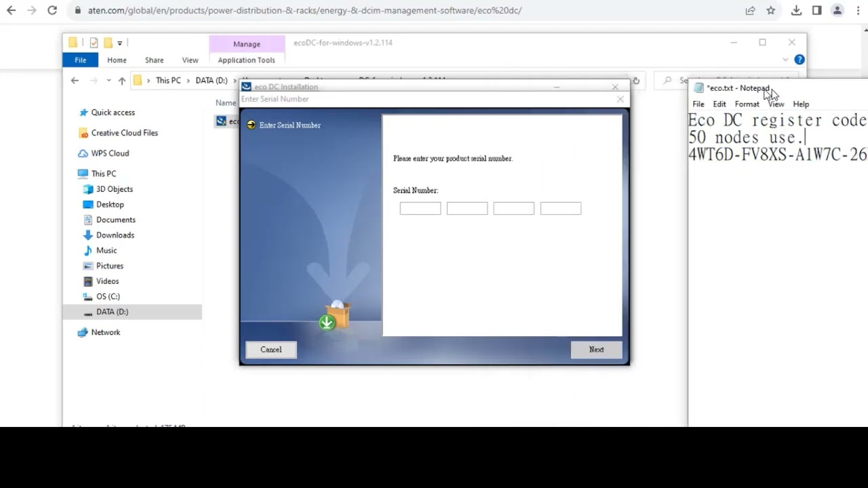Click the second serial number field
Screen dimensions: 868x488
click(467, 208)
